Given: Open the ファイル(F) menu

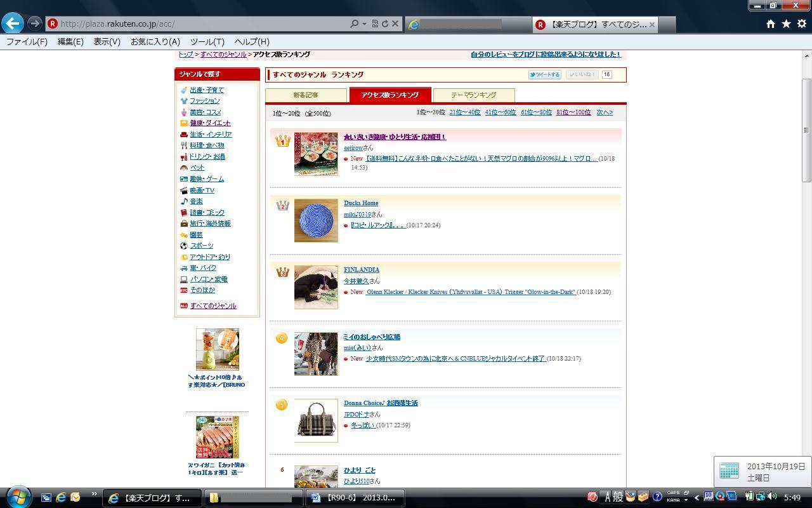Looking at the screenshot, I should pyautogui.click(x=27, y=41).
